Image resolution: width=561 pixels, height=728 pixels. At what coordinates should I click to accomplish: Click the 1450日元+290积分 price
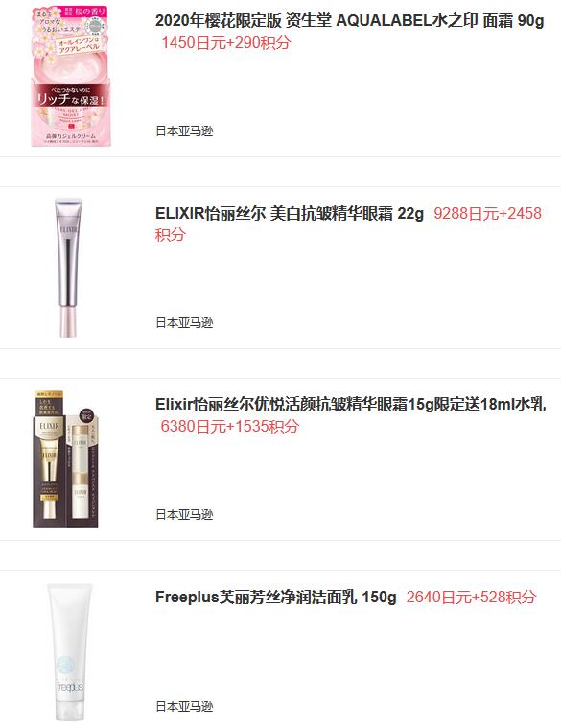pos(226,43)
